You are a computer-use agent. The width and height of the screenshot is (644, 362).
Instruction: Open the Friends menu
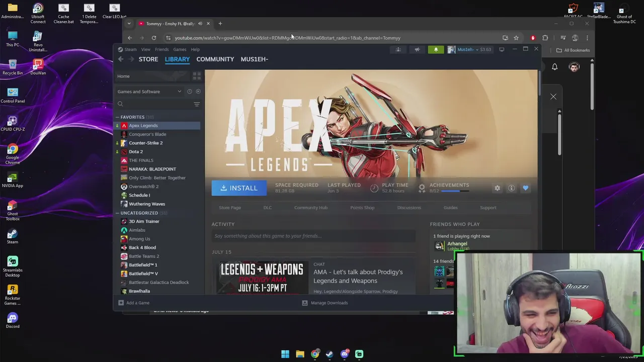pos(162,49)
